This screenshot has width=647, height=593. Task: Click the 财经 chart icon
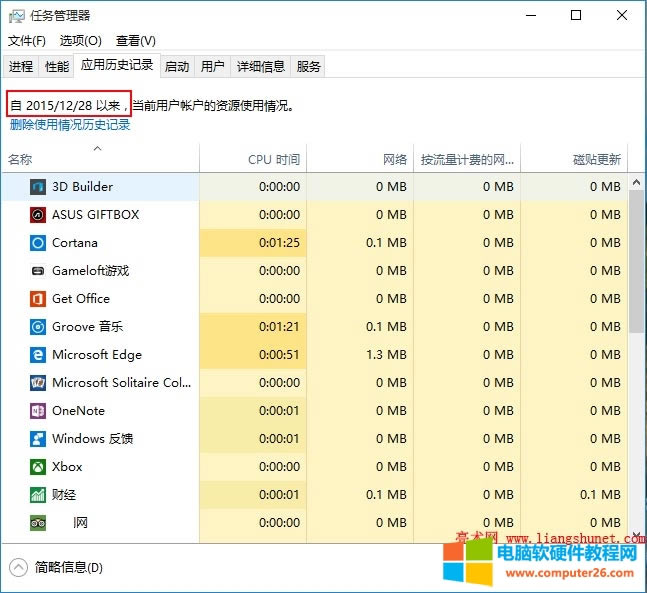(38, 495)
